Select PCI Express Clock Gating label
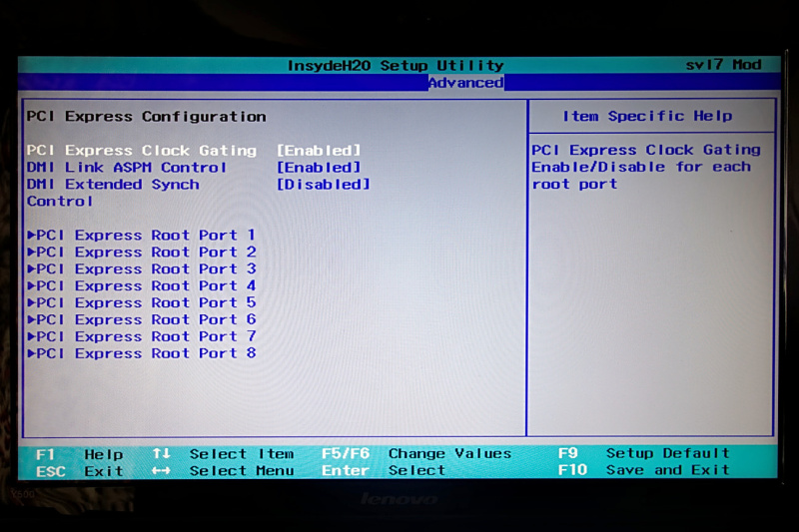 142,150
